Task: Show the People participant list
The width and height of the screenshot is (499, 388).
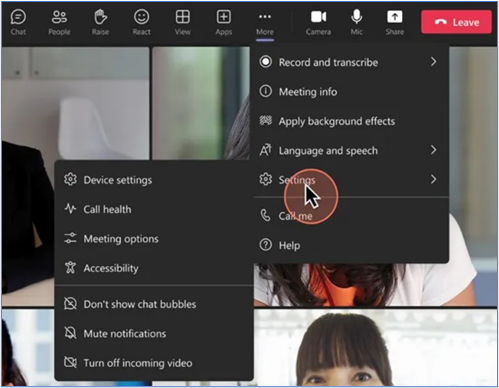Action: [59, 22]
